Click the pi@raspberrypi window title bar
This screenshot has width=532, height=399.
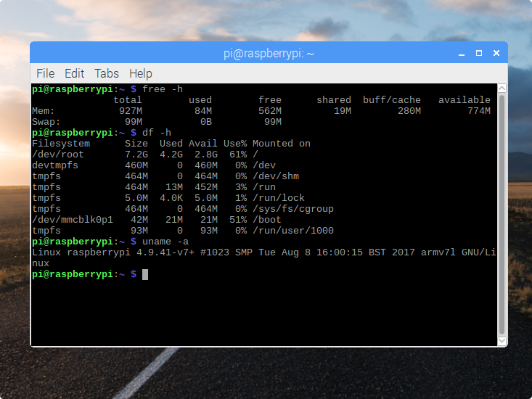[269, 54]
